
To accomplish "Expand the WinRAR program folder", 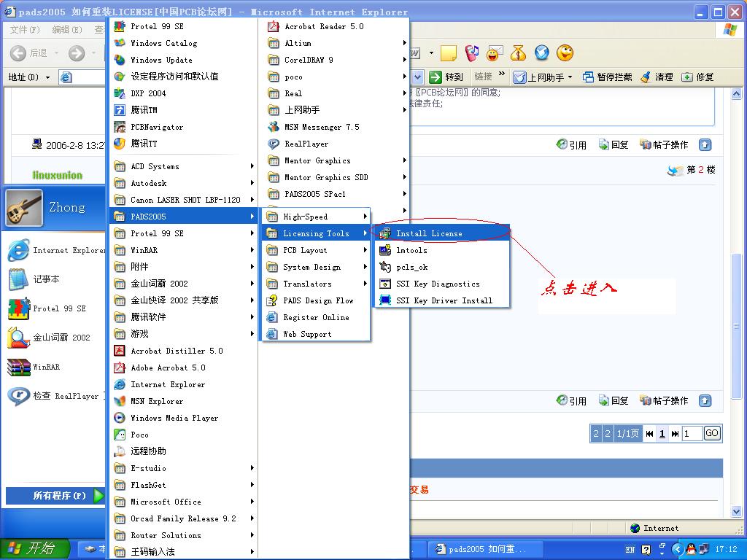I will [x=183, y=250].
